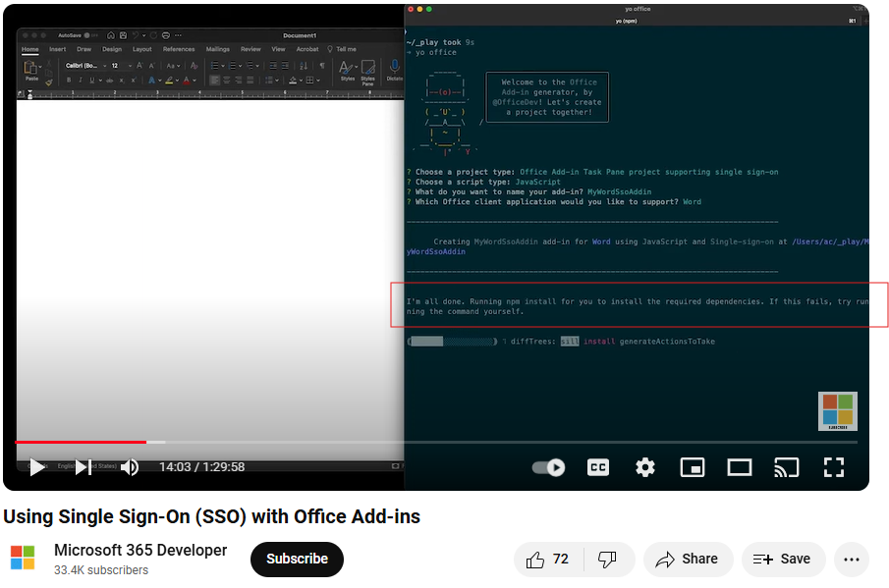Enable theater mode
The image size is (889, 588).
740,467
